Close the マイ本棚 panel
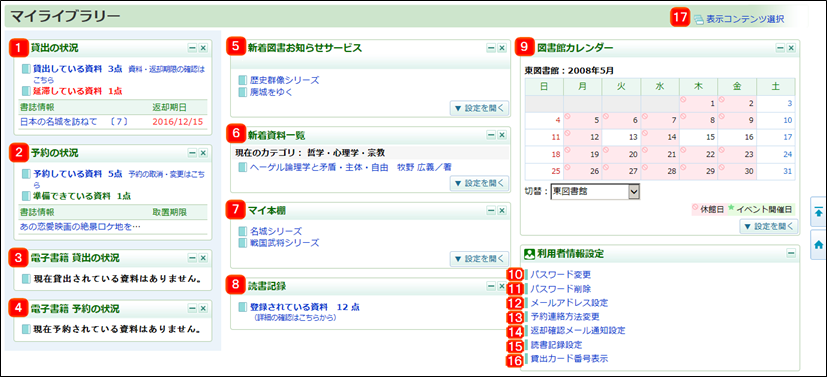827x377 pixels. tap(502, 210)
